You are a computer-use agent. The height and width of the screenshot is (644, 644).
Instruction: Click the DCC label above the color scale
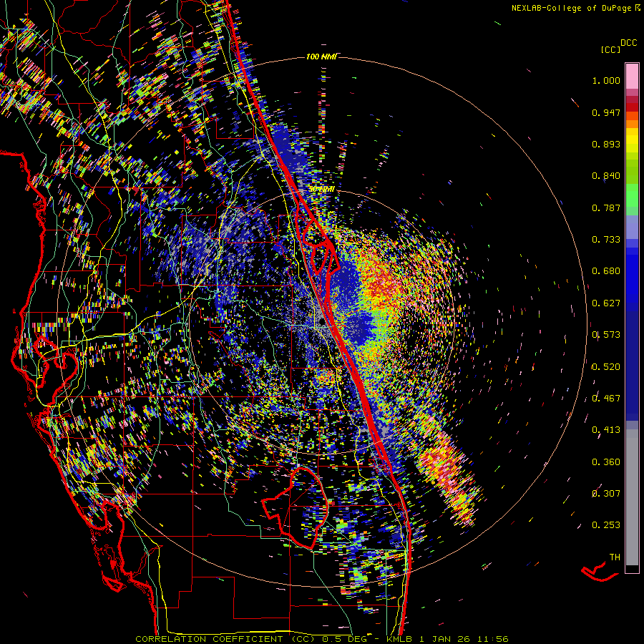point(628,43)
